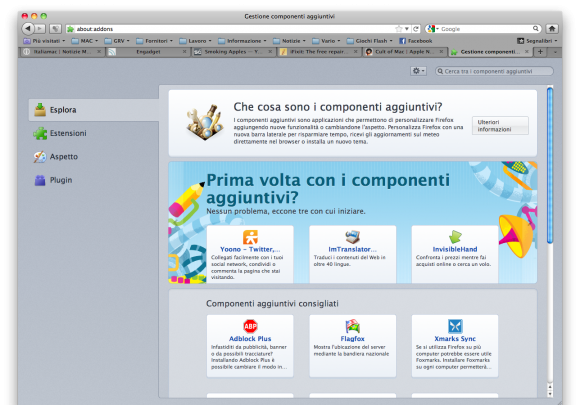Close the Engadget tab
The image size is (580, 405).
click(184, 52)
